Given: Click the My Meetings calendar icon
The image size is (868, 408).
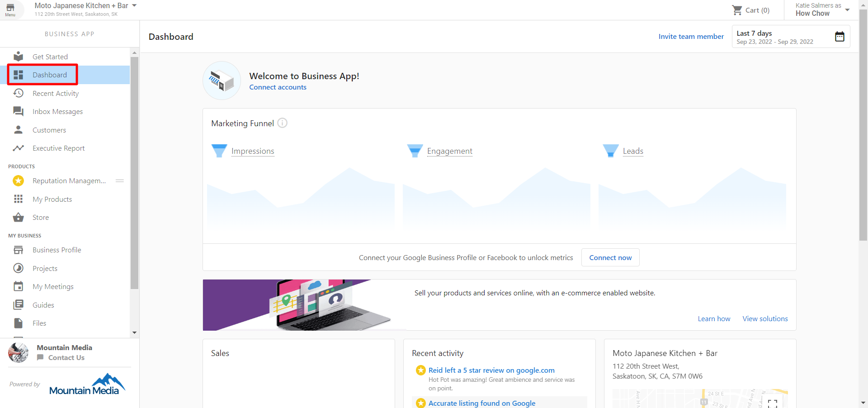Looking at the screenshot, I should coord(19,286).
